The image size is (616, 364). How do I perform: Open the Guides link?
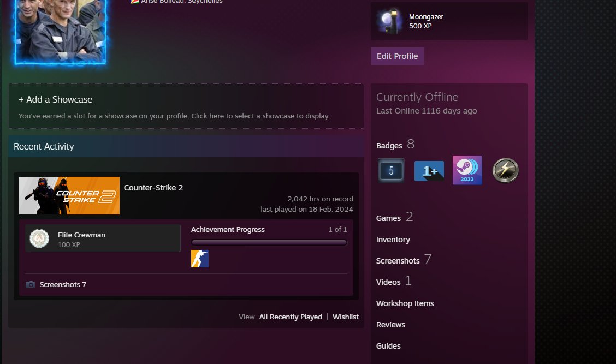point(388,345)
